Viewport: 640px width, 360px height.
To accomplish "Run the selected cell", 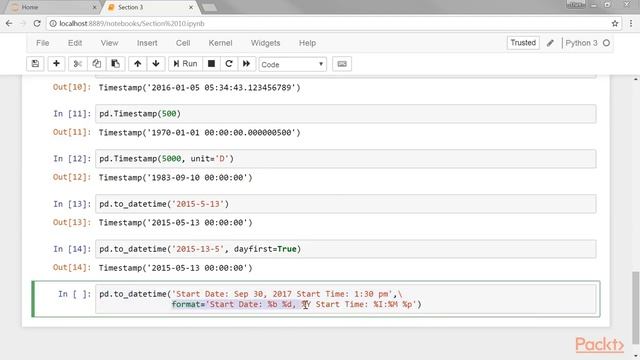I will (185, 64).
